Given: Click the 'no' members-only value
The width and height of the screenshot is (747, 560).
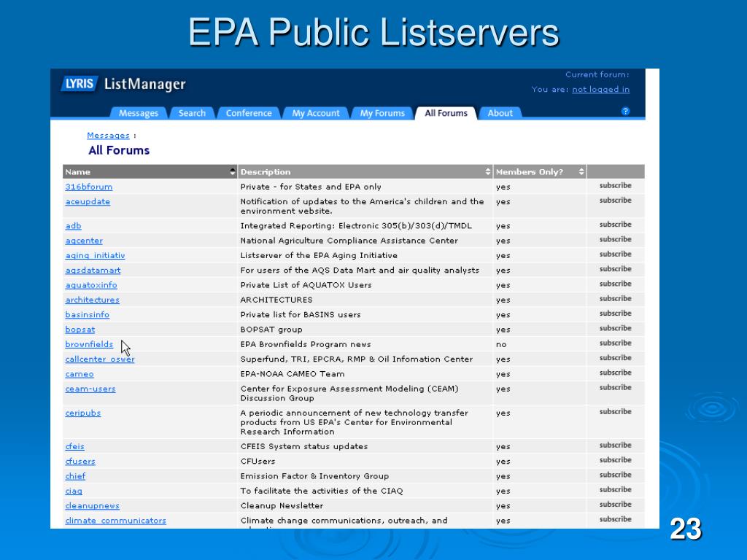Looking at the screenshot, I should click(x=501, y=345).
